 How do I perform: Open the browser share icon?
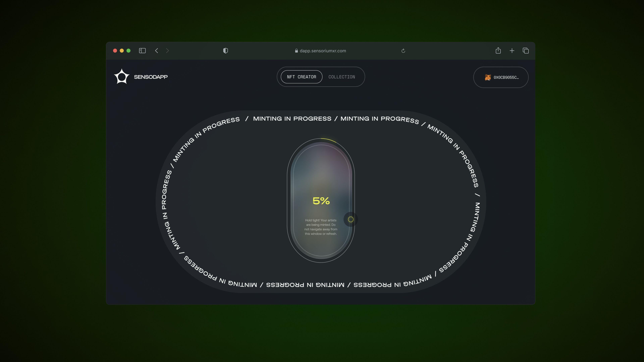pyautogui.click(x=498, y=50)
